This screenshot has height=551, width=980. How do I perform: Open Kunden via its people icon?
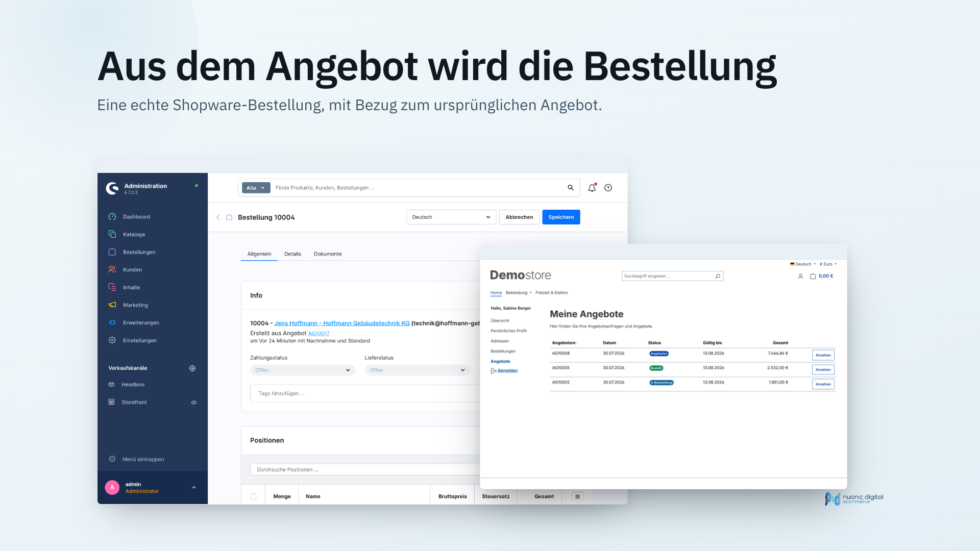[x=112, y=269]
